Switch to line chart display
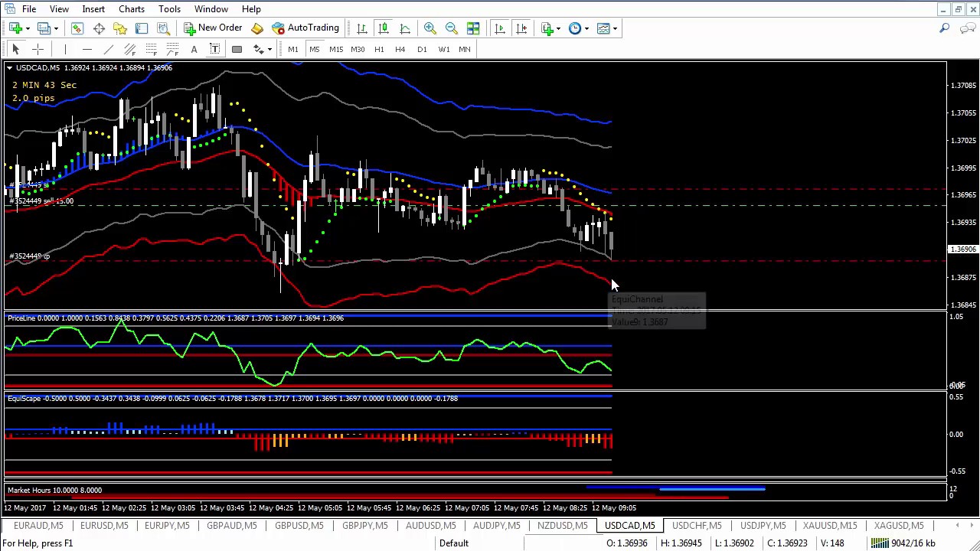Image resolution: width=980 pixels, height=551 pixels. click(x=405, y=28)
